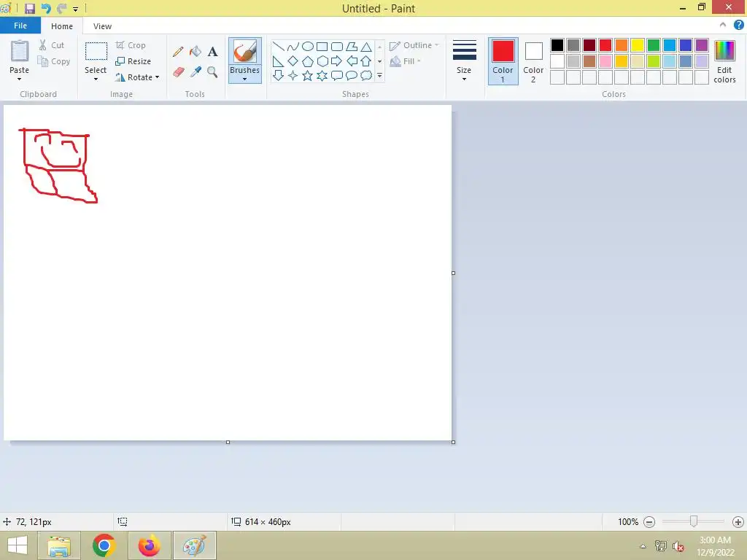Open the shape Fill dropdown
The height and width of the screenshot is (560, 747).
(x=406, y=61)
